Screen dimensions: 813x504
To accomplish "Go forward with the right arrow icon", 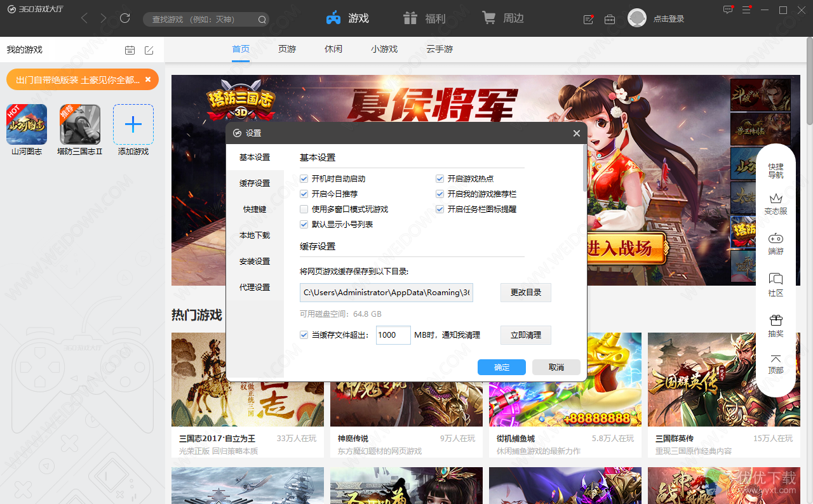I will coord(104,18).
